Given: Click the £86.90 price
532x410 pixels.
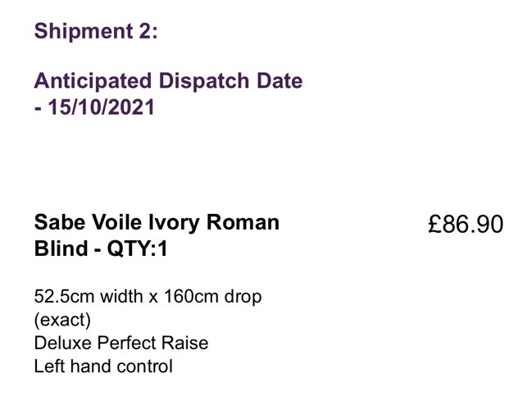Looking at the screenshot, I should coord(466,224).
